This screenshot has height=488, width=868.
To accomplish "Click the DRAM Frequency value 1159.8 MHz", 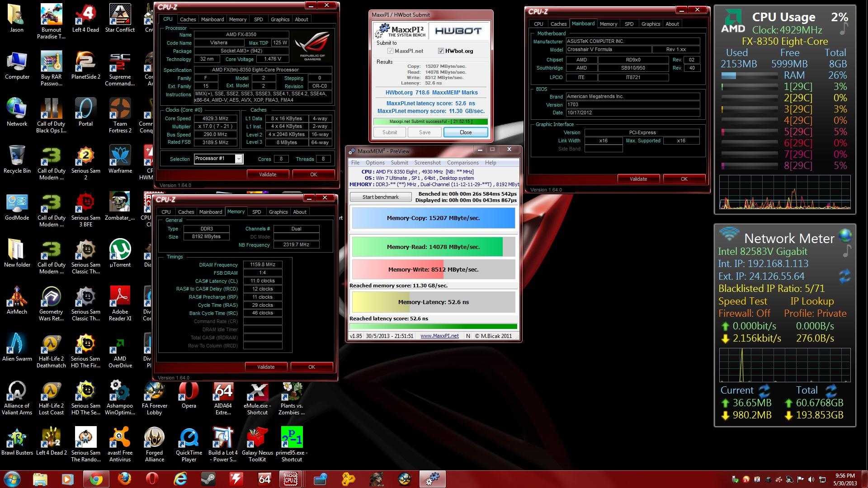I will pos(263,265).
